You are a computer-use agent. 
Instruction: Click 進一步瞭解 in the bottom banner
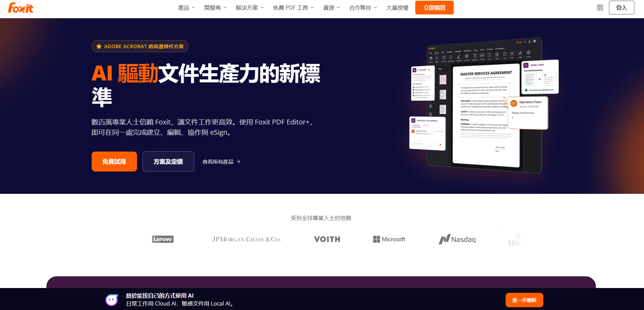coord(524,300)
